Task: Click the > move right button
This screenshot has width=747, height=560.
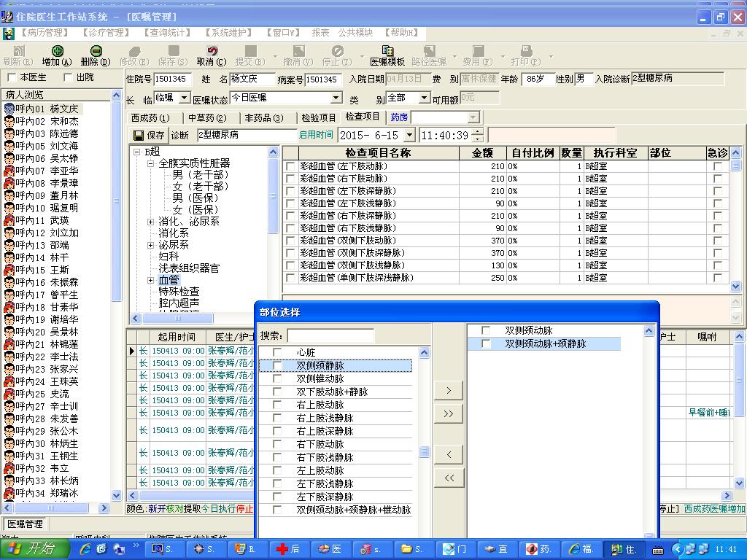Action: [449, 391]
